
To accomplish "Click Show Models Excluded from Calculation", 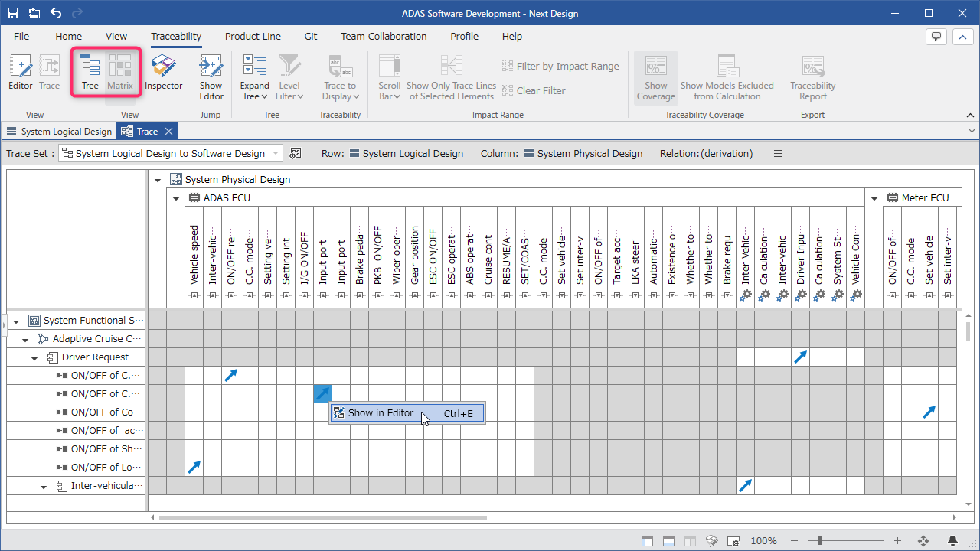I will [727, 77].
